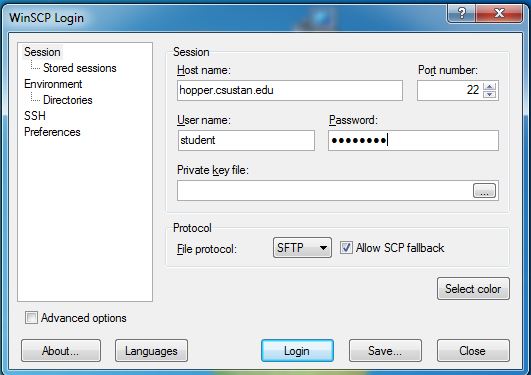Click the Select color button
Image resolution: width=531 pixels, height=375 pixels.
point(473,289)
